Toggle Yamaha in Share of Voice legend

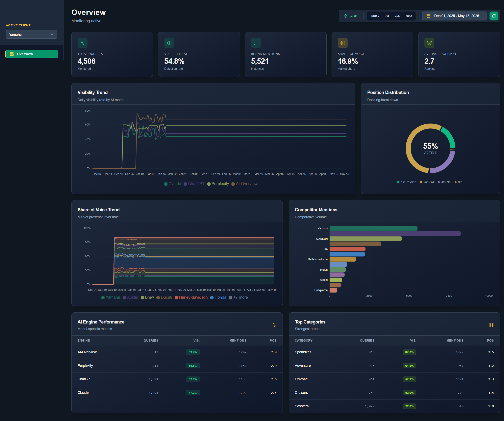tap(111, 297)
